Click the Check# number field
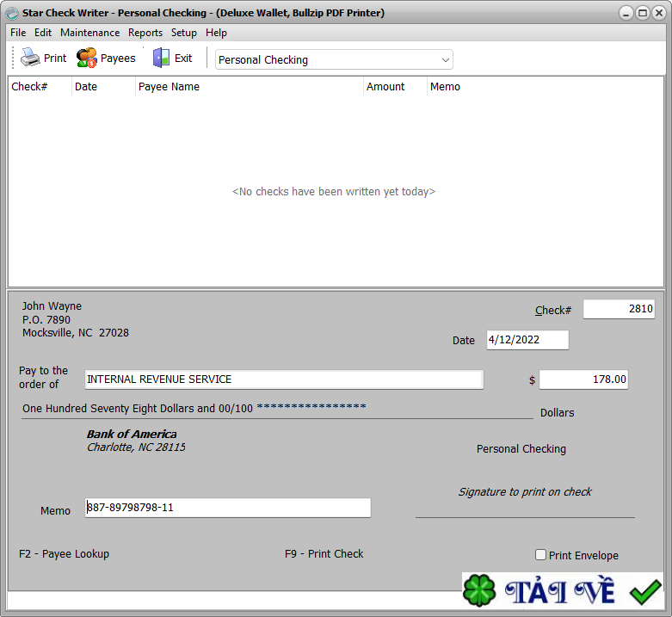 [618, 310]
